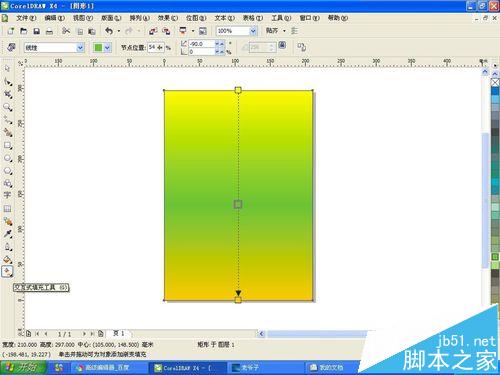Select the Eyedropper tool
This screenshot has height=375, width=500.
click(8, 234)
